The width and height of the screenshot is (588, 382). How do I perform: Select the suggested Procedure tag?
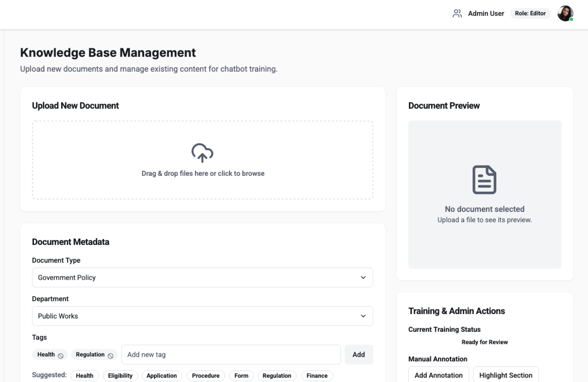coord(205,376)
